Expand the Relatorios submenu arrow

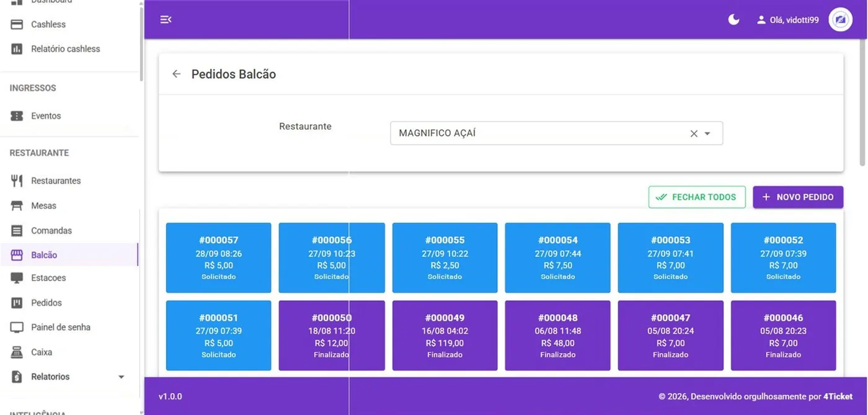click(x=122, y=377)
